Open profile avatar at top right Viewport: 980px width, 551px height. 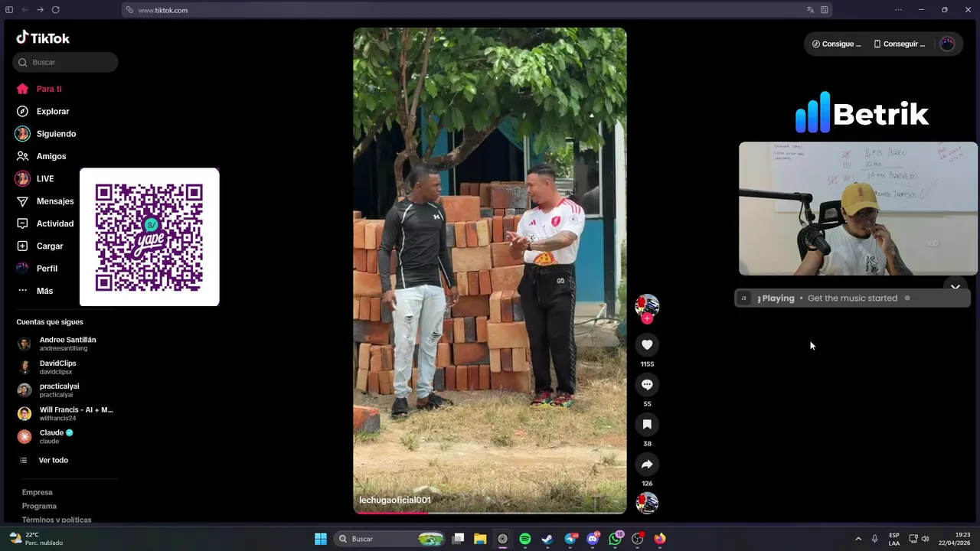click(947, 44)
